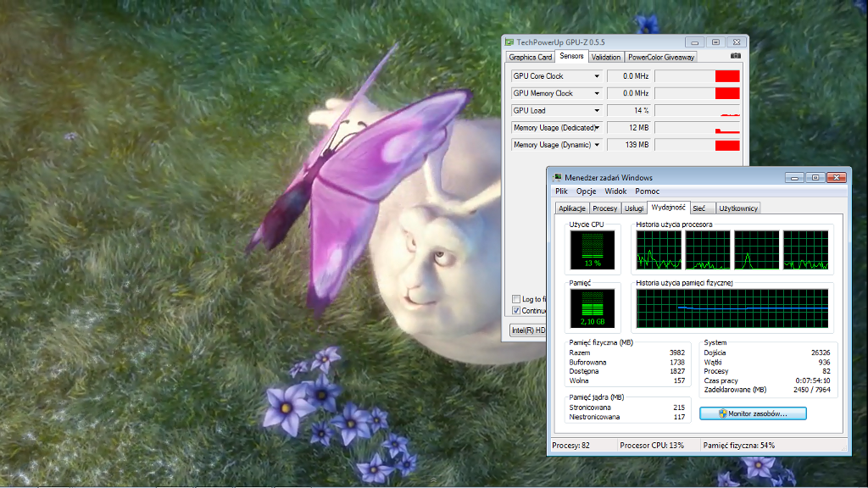
Task: Click the Zadeklarowane value 2450 / 7964
Action: 811,390
